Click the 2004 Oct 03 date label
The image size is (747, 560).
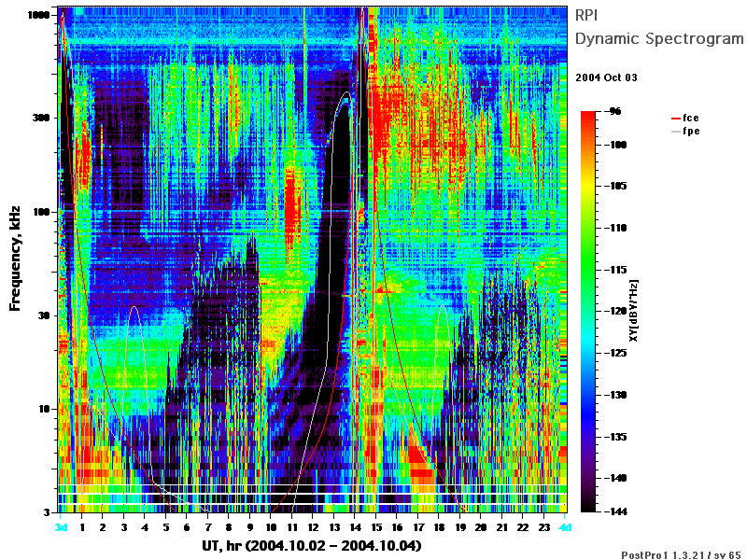coord(606,77)
